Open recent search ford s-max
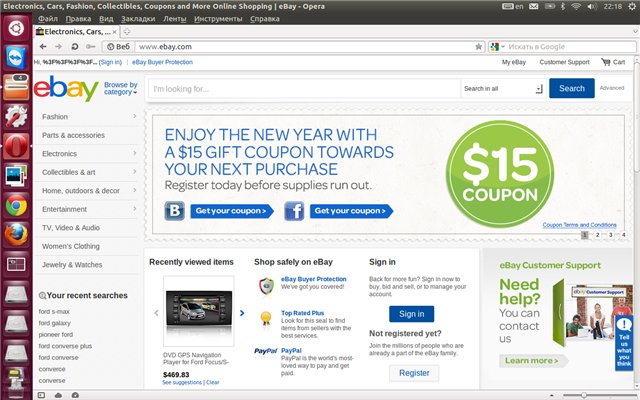 click(54, 311)
